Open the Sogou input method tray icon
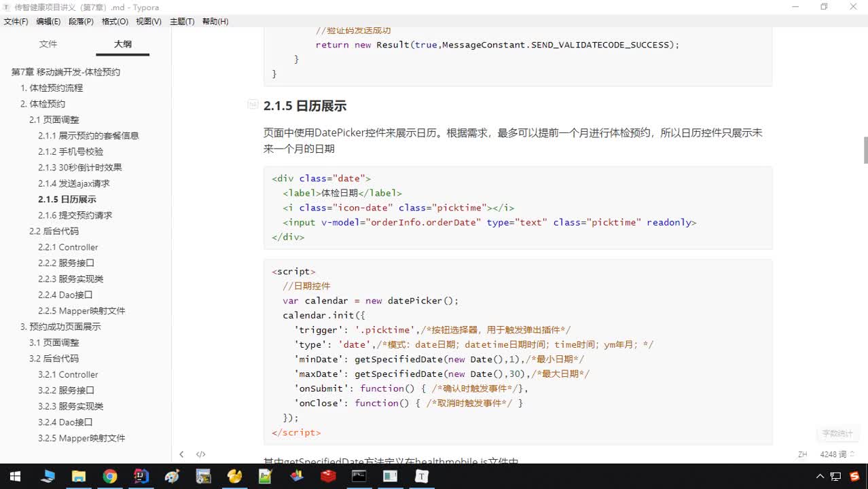The height and width of the screenshot is (489, 868). 854,476
